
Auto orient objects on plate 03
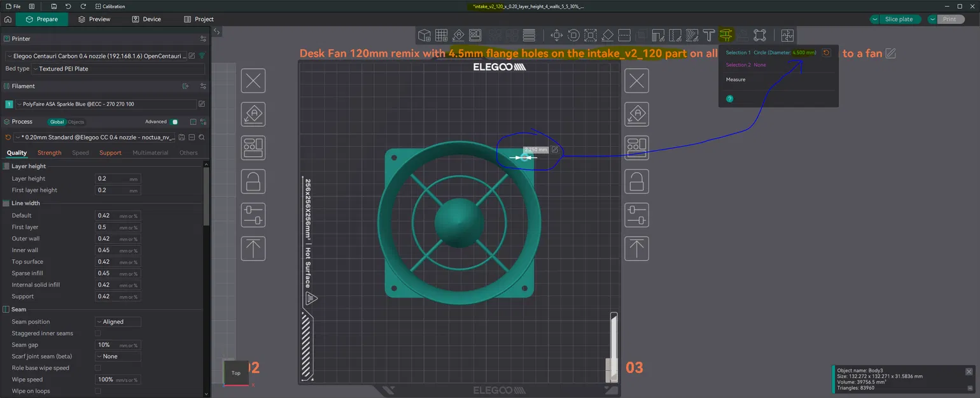click(637, 115)
